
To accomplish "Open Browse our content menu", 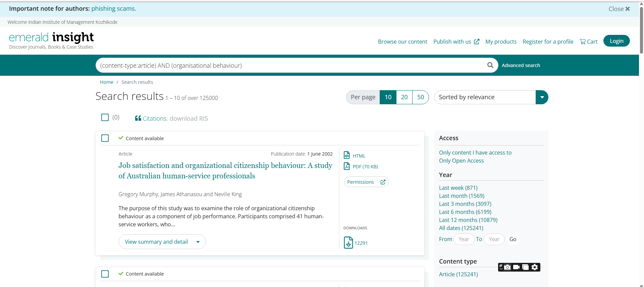I will click(402, 42).
